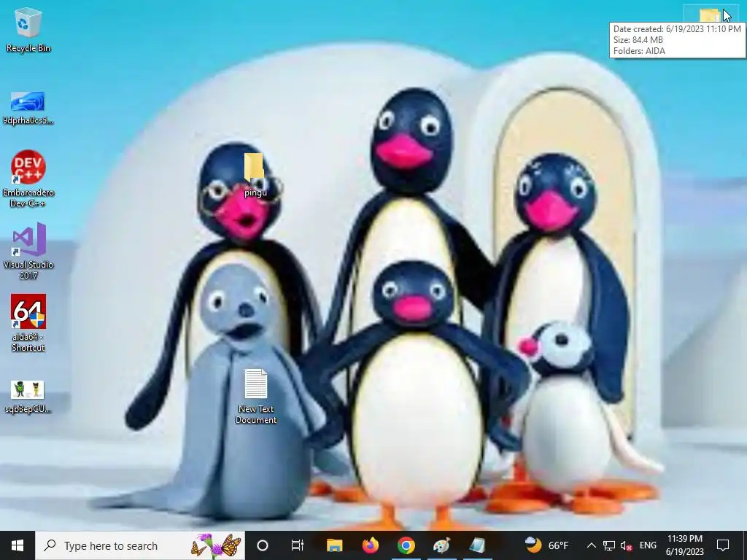This screenshot has width=747, height=560.
Task: Click the Type here to search box
Action: coord(140,545)
